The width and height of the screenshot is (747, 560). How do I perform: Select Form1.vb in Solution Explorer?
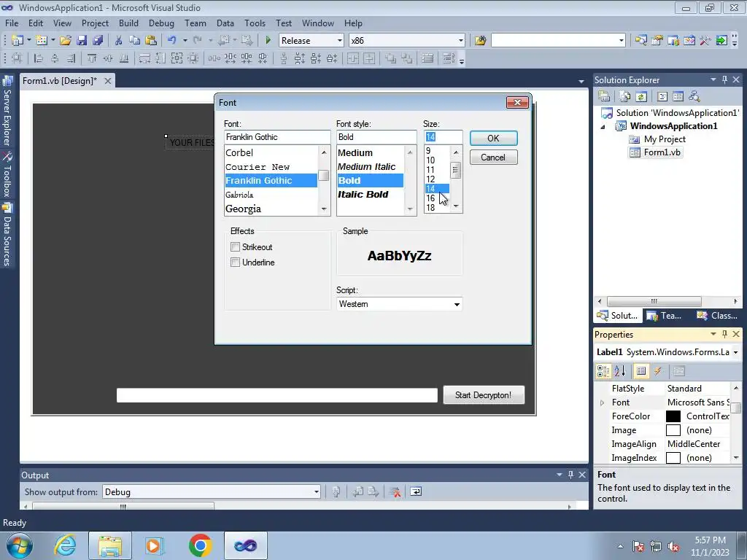662,152
